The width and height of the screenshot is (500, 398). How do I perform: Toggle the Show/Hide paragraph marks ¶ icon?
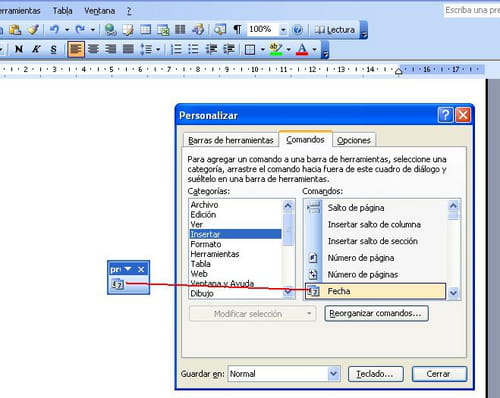click(x=237, y=30)
